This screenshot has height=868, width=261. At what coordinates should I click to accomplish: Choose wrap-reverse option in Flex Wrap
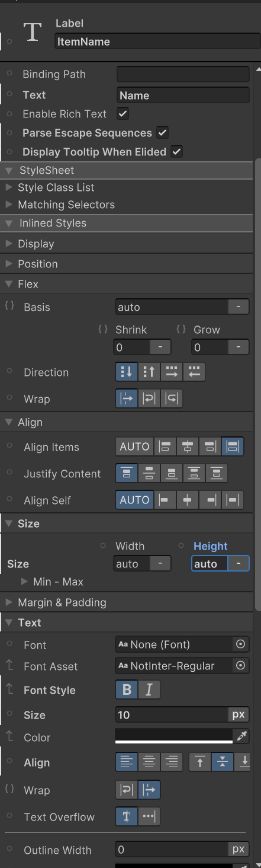point(172,398)
